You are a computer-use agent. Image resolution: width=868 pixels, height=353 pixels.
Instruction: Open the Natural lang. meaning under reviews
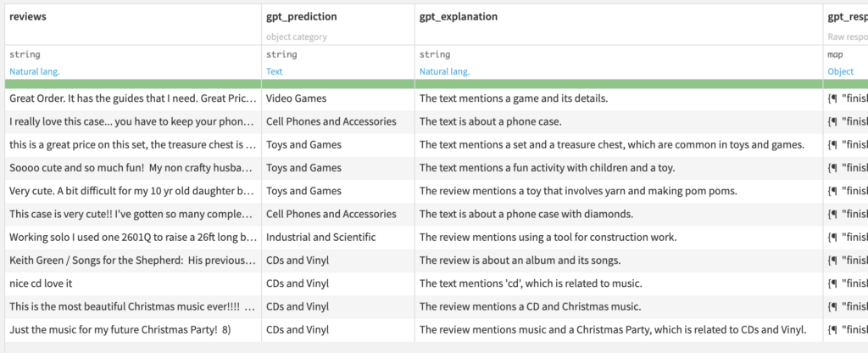(34, 71)
